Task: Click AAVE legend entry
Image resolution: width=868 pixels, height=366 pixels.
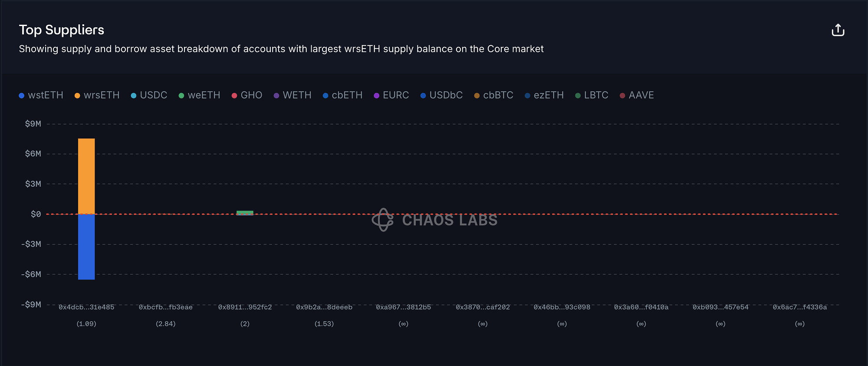Action: pos(637,95)
